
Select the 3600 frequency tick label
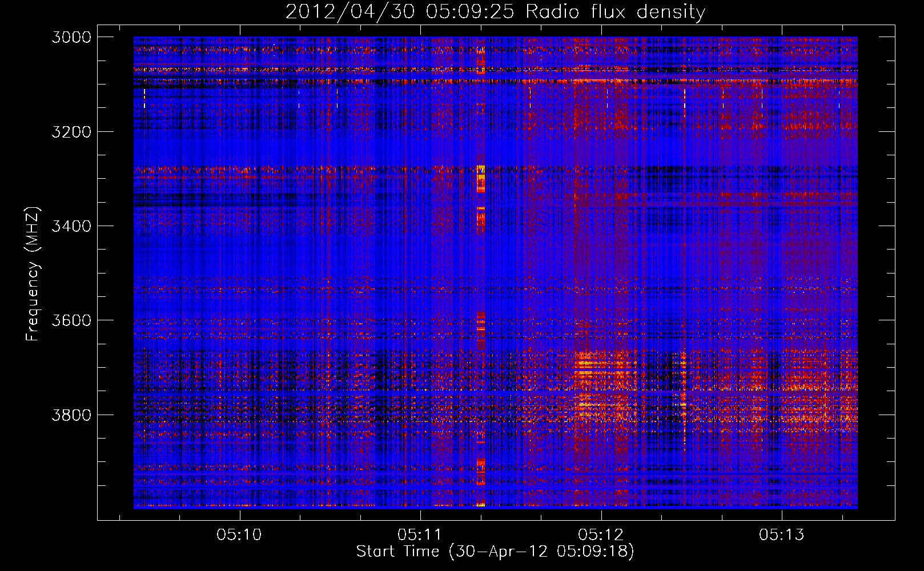(x=71, y=320)
